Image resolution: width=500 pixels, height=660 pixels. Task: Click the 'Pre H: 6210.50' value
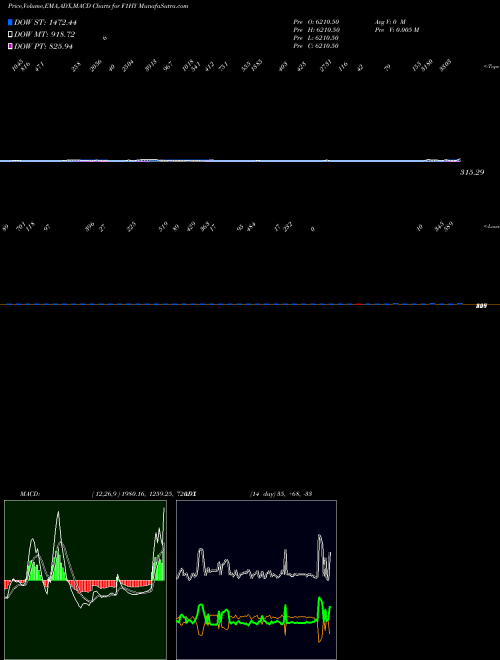coord(316,29)
